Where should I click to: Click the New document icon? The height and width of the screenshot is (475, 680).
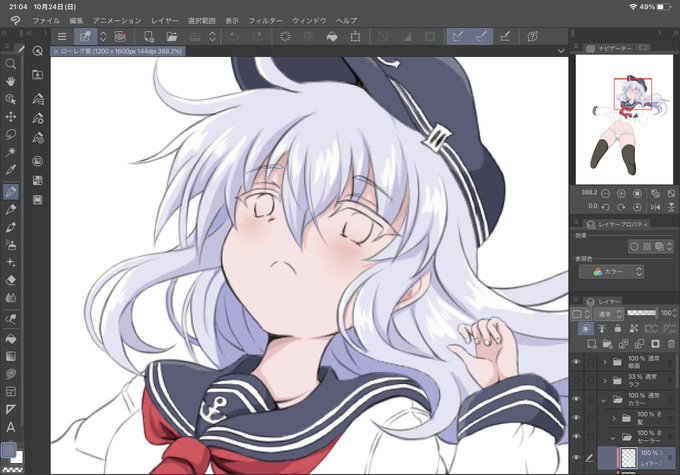click(x=149, y=37)
